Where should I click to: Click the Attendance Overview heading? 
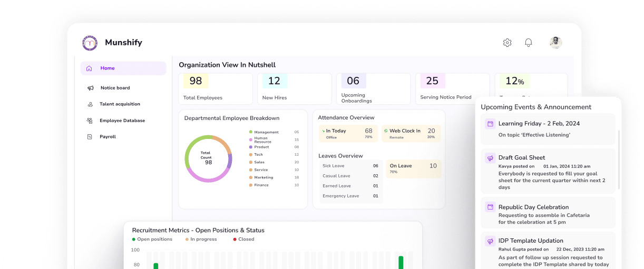(346, 118)
